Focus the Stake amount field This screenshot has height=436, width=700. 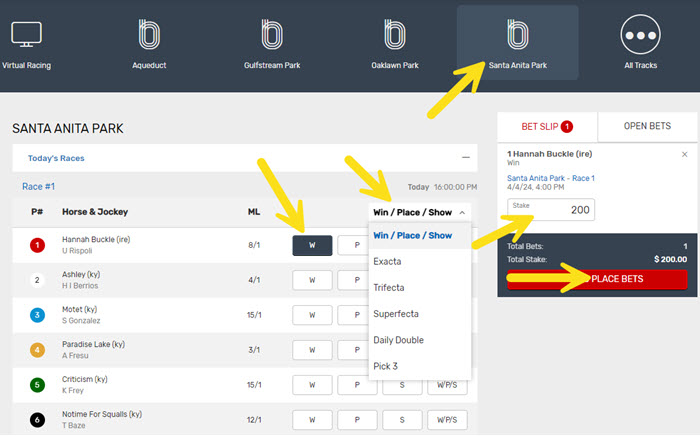click(551, 209)
